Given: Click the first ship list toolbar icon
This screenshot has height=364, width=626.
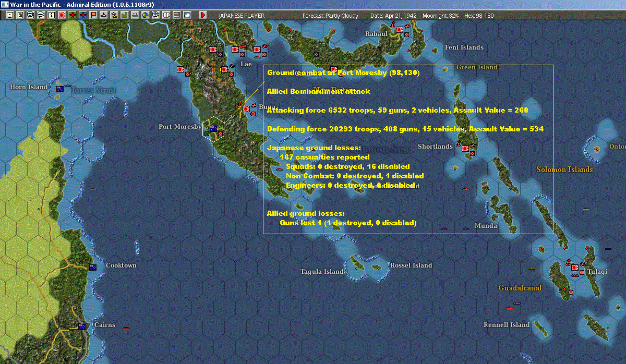Looking at the screenshot, I should tap(30, 15).
